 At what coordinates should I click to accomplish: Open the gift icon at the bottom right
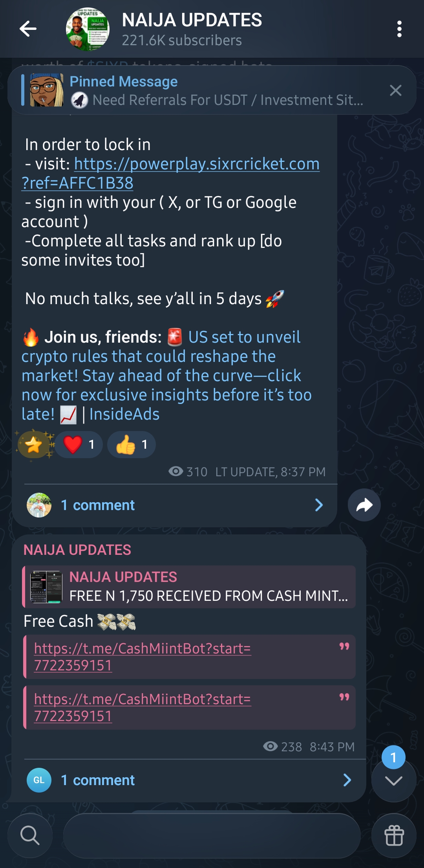click(394, 835)
